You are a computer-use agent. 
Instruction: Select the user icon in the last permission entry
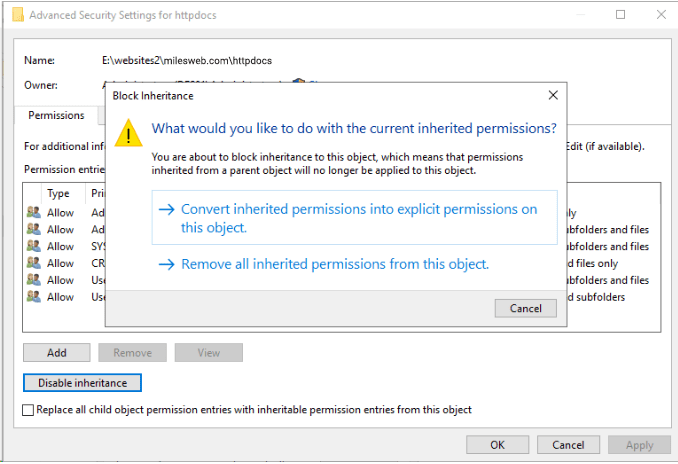point(34,297)
